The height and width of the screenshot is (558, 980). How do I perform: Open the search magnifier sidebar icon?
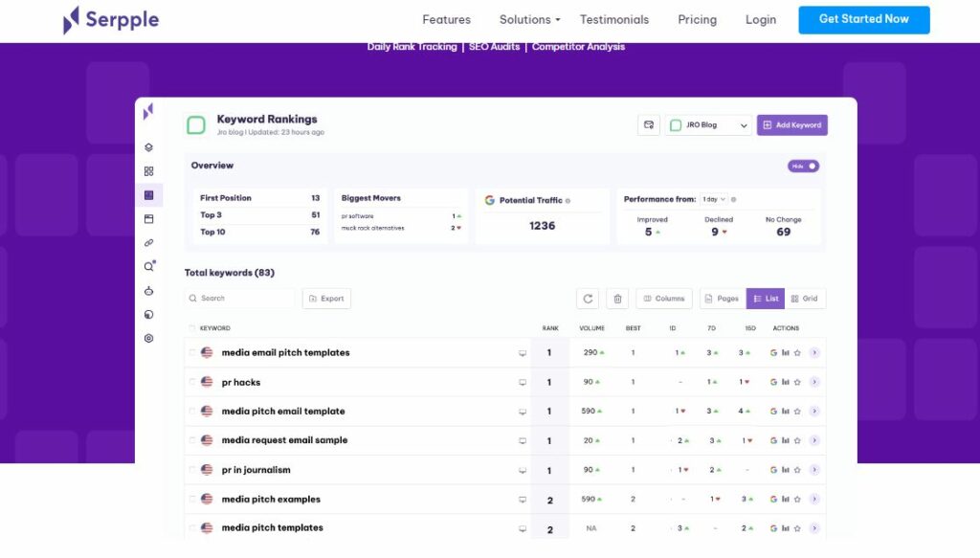pos(148,267)
